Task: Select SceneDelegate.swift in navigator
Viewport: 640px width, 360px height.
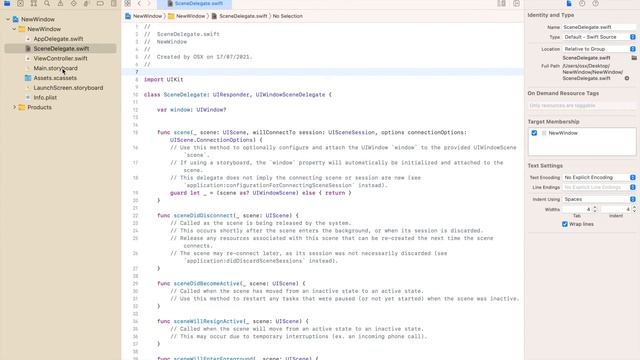Action: tap(60, 49)
